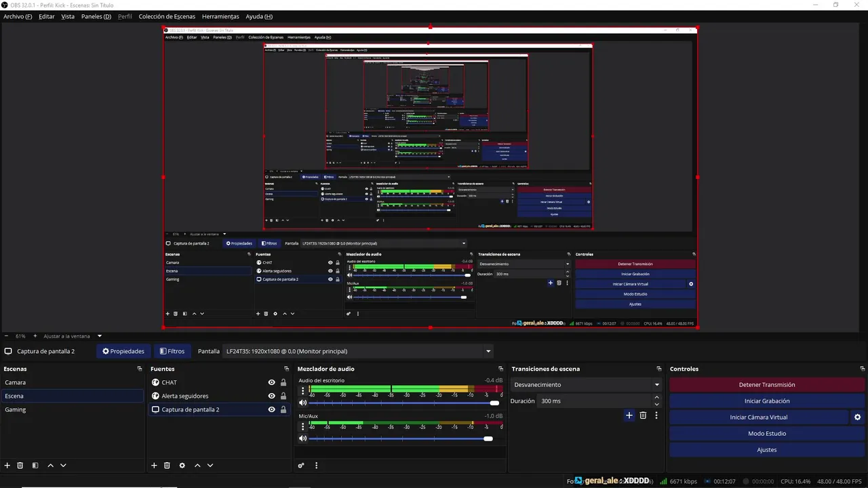This screenshot has height=488, width=868.
Task: Move the selected scene down
Action: pos(63,466)
